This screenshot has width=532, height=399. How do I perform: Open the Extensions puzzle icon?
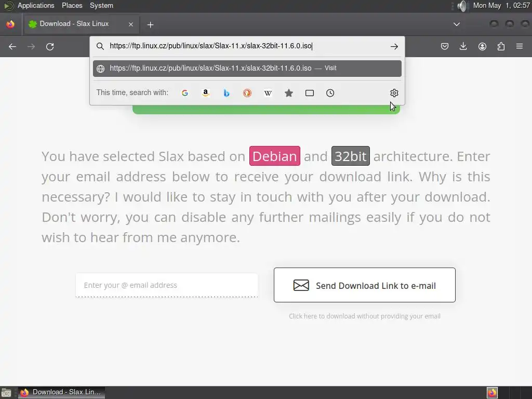tap(501, 46)
